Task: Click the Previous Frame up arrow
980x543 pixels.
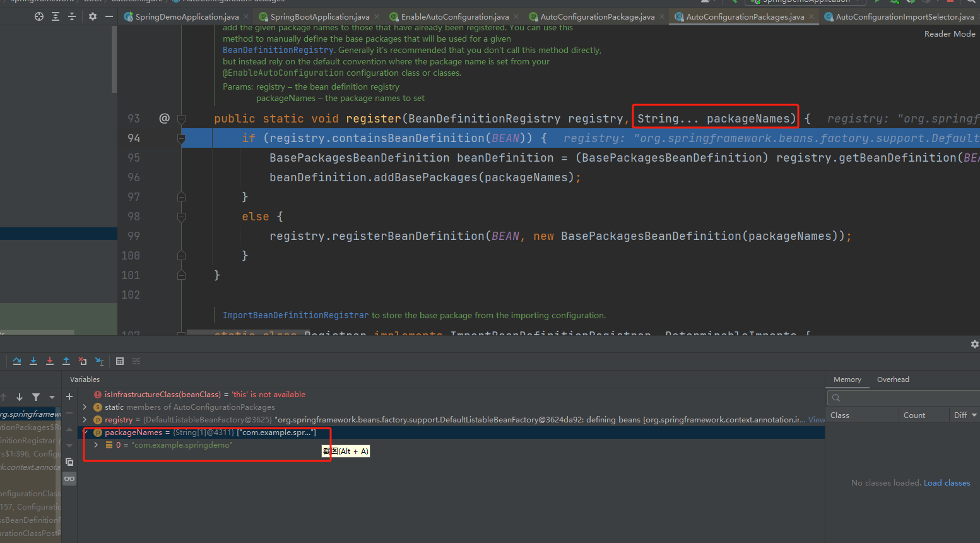Action: point(3,397)
